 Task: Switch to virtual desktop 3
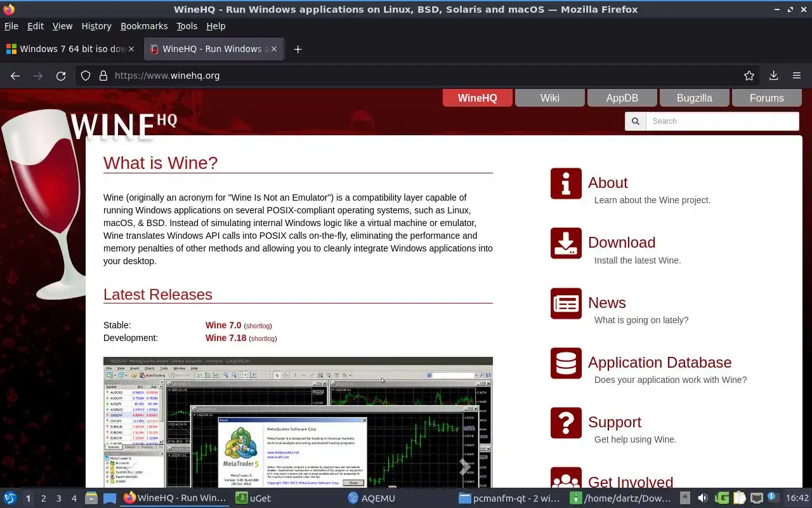point(59,498)
